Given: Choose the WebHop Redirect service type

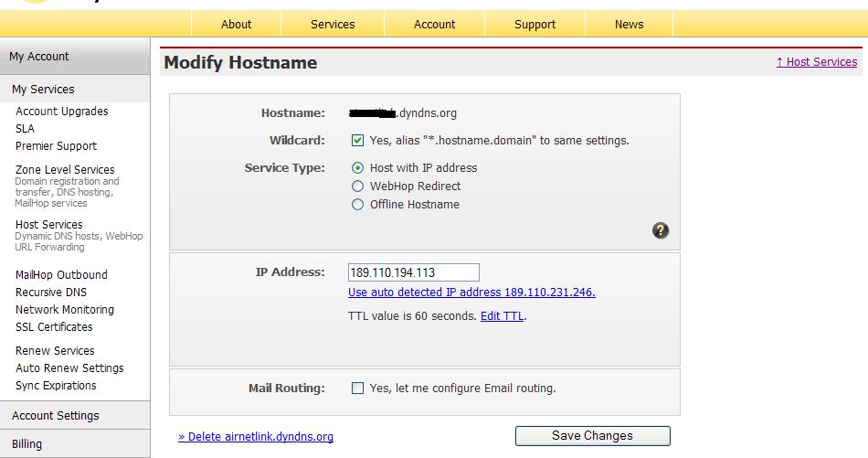Looking at the screenshot, I should click(x=358, y=186).
